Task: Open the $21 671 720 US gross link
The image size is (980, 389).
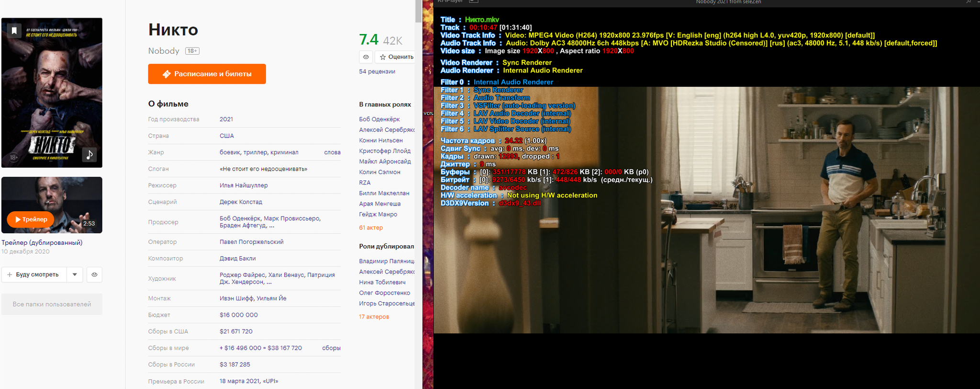Action: coord(236,331)
